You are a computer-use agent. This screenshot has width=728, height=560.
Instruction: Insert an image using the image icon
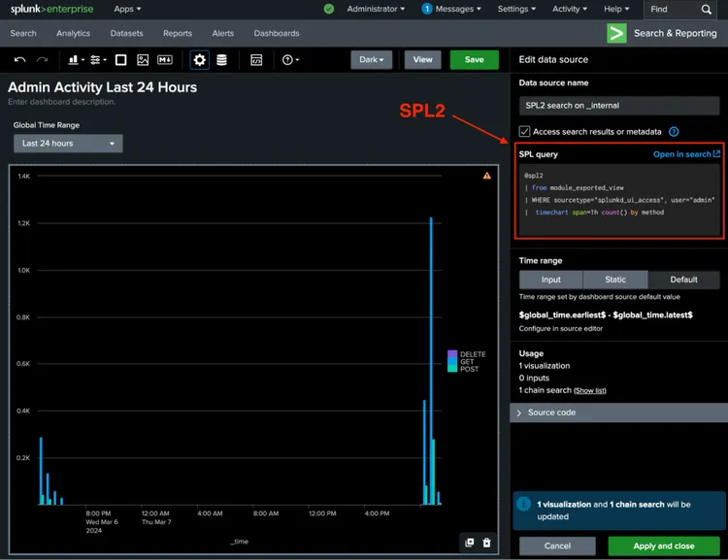tap(143, 60)
